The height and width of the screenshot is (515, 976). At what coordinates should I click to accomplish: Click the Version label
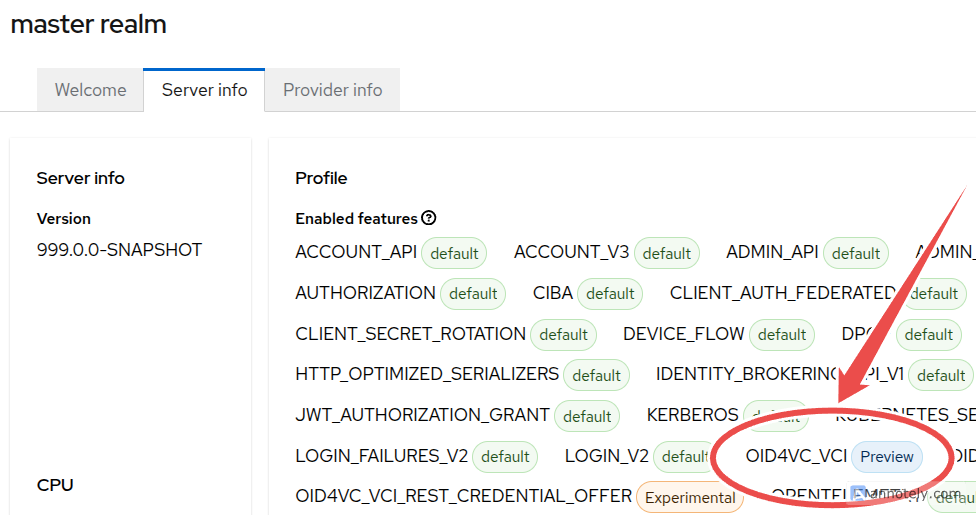[x=63, y=219]
